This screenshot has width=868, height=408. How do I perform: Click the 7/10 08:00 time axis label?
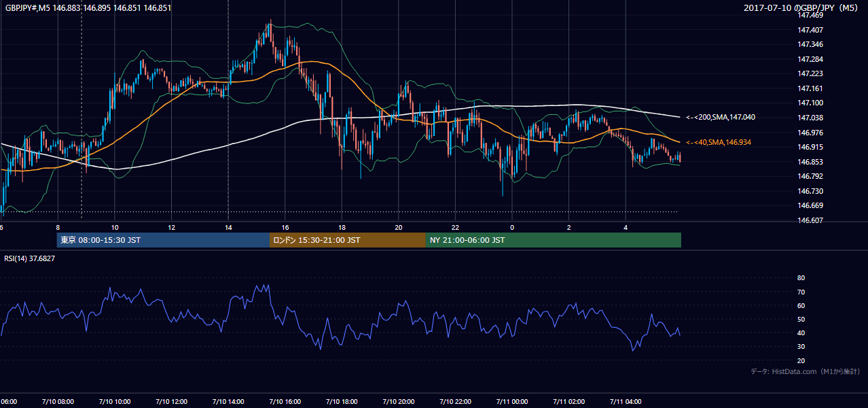point(58,401)
